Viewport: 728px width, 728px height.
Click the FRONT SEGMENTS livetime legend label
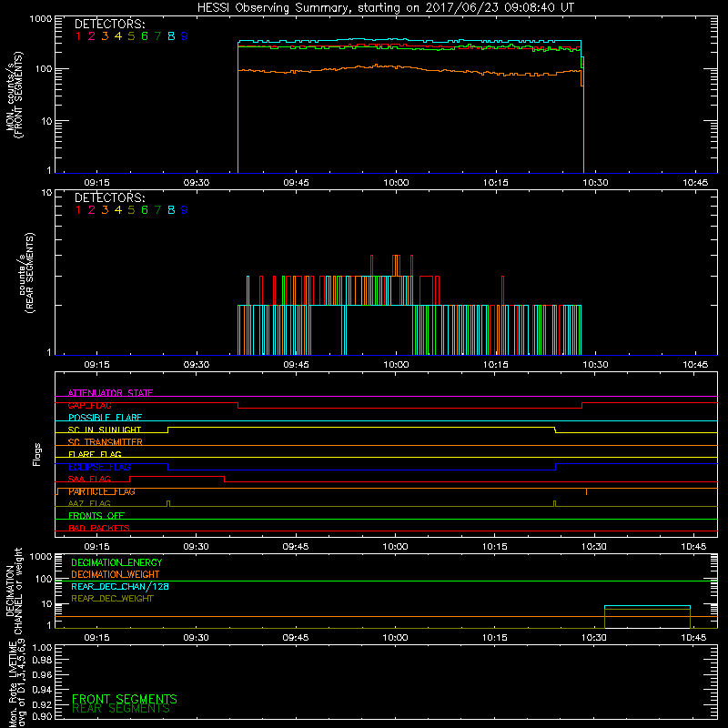tap(125, 699)
